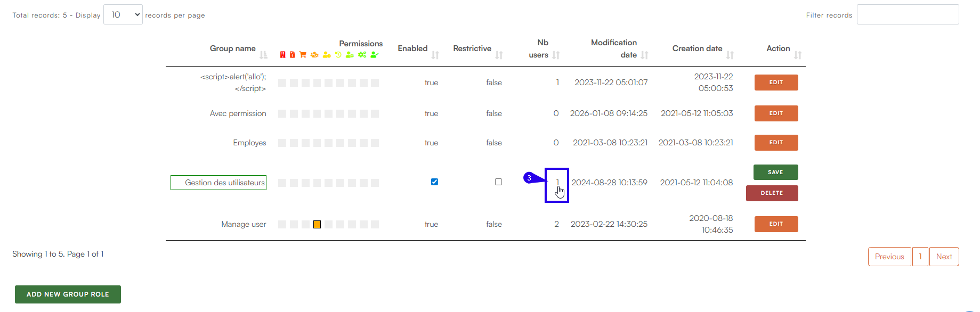This screenshot has width=980, height=312.
Task: Click the Creation date column header
Action: [x=697, y=48]
